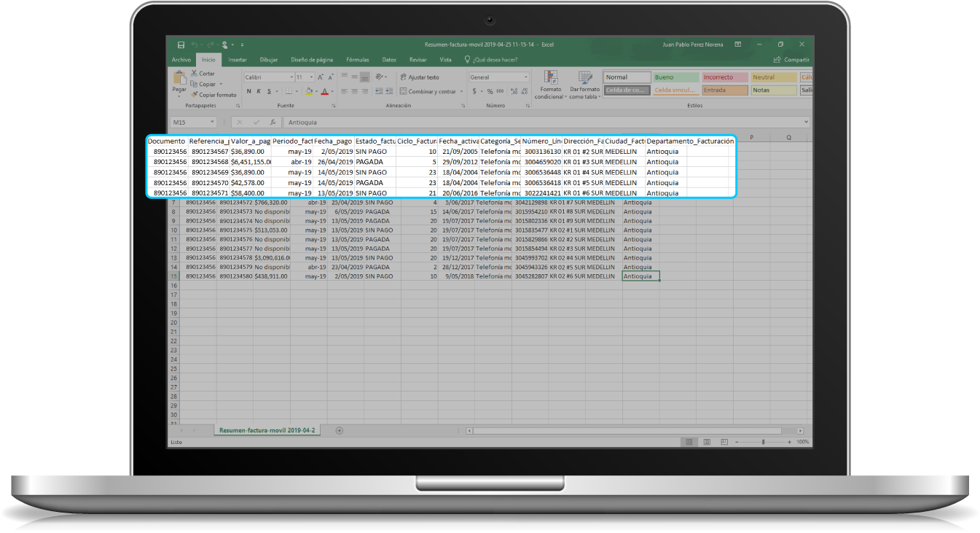Open the Archivo menu
Image resolution: width=980 pixels, height=533 pixels.
tap(181, 60)
